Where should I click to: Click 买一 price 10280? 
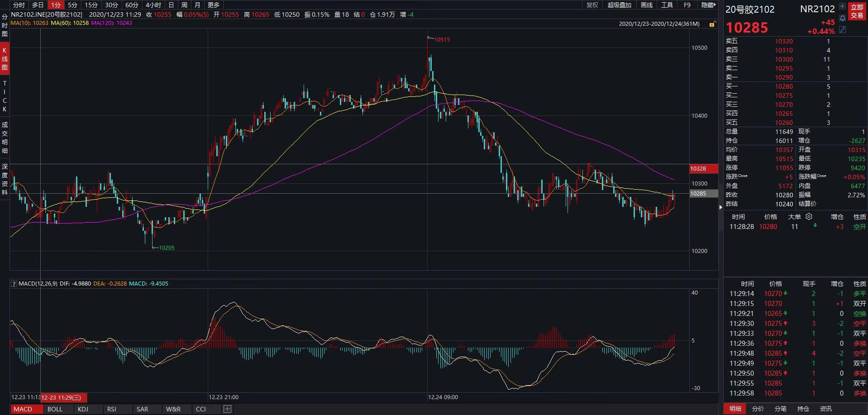click(783, 86)
